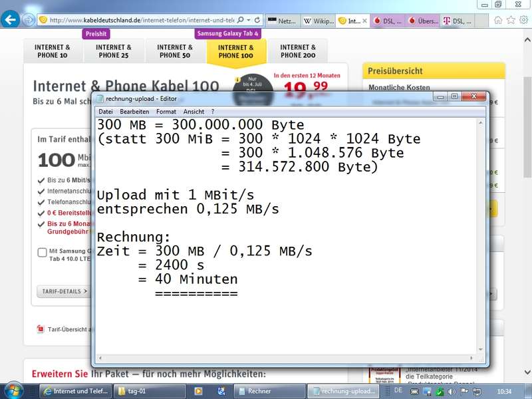Switch to 'Internet und Telef...' taskbar button
Image resolution: width=532 pixels, height=399 pixels.
click(76, 391)
